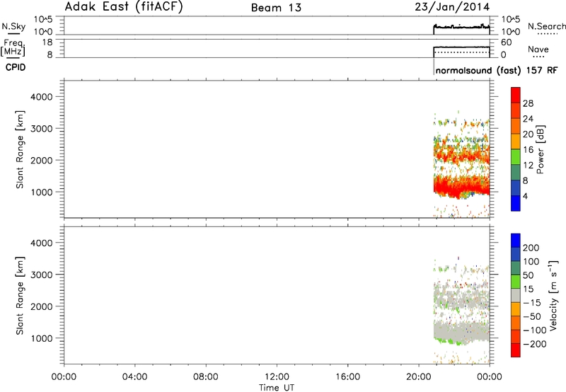The image size is (566, 392).
Task: Click the 'Slant Range [km]' label of velocity panel
Action: [x=20, y=296]
